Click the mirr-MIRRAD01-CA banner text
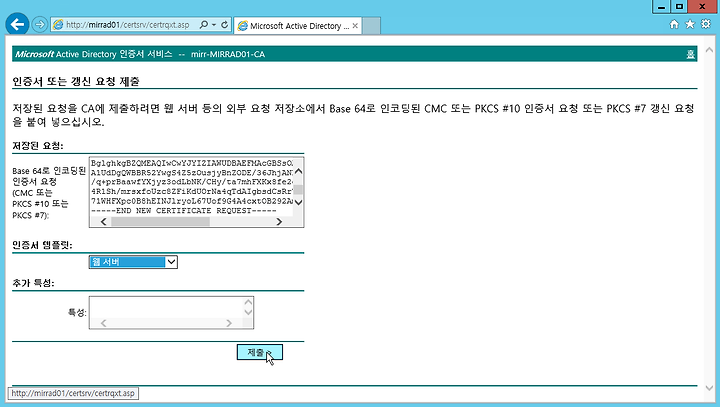The width and height of the screenshot is (720, 407). pyautogui.click(x=228, y=54)
